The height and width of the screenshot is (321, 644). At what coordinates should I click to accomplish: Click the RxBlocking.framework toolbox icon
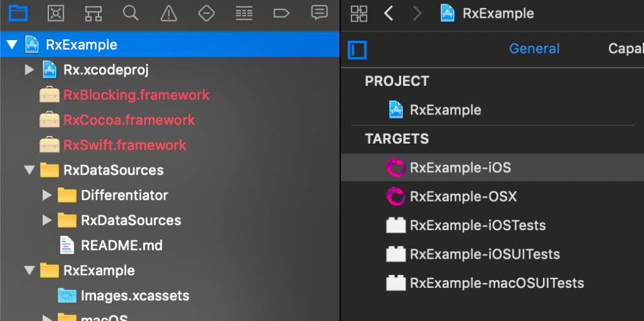[x=50, y=95]
